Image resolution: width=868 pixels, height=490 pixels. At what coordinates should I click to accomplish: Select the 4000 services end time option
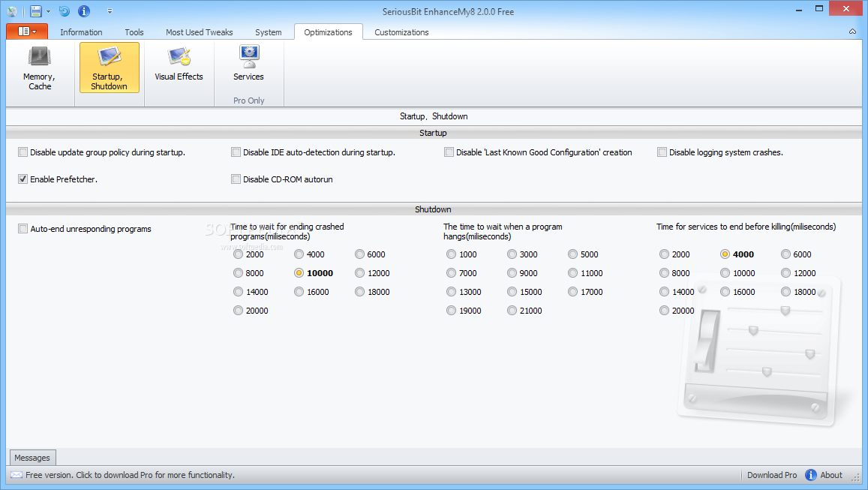[x=725, y=254]
